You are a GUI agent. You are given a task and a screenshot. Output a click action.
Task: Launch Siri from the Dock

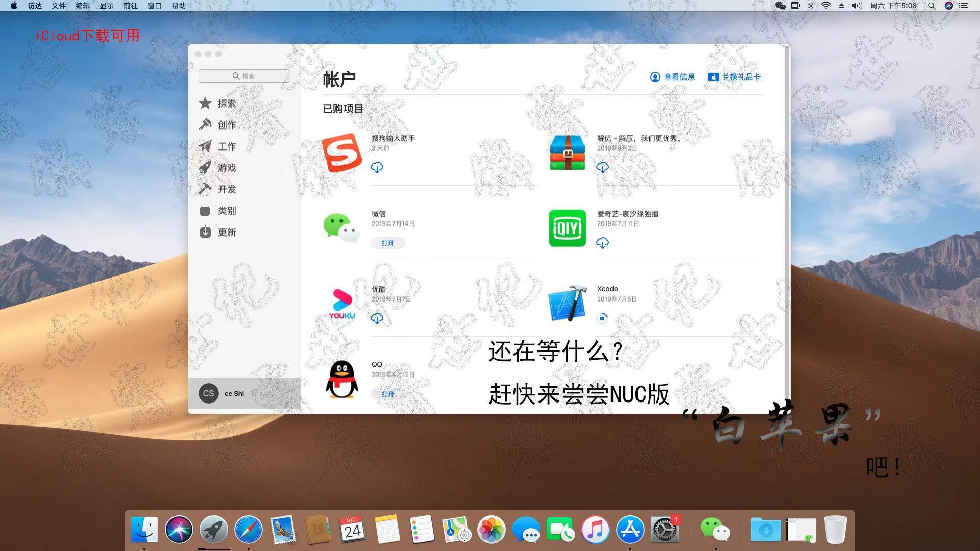(x=179, y=530)
